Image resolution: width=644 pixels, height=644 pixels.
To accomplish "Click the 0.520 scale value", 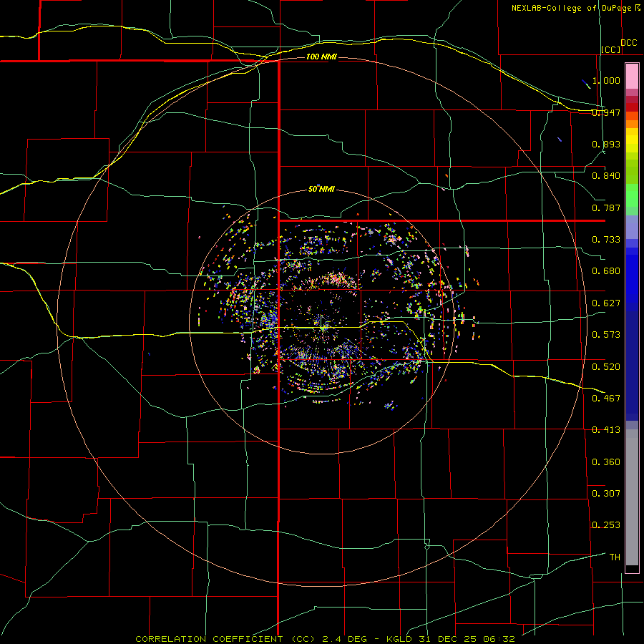I will 606,367.
